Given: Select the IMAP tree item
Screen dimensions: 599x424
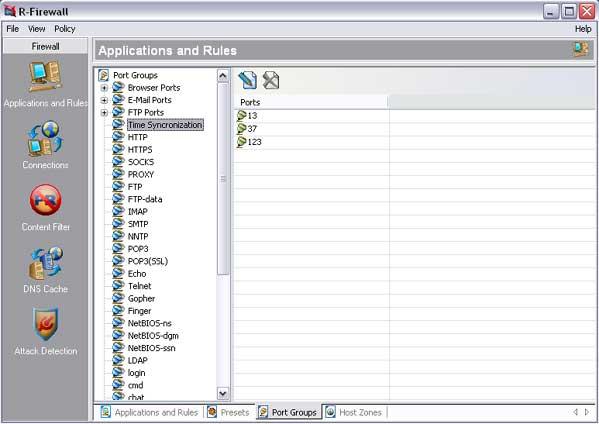Looking at the screenshot, I should click(138, 212).
